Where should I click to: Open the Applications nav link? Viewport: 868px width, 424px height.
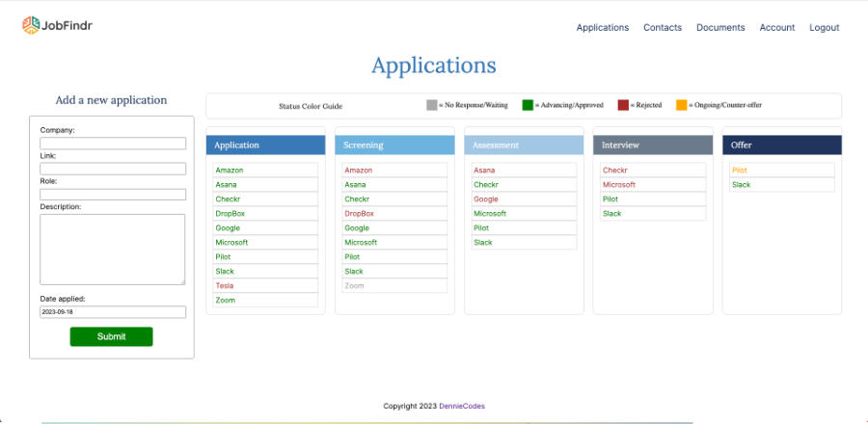[x=602, y=28]
